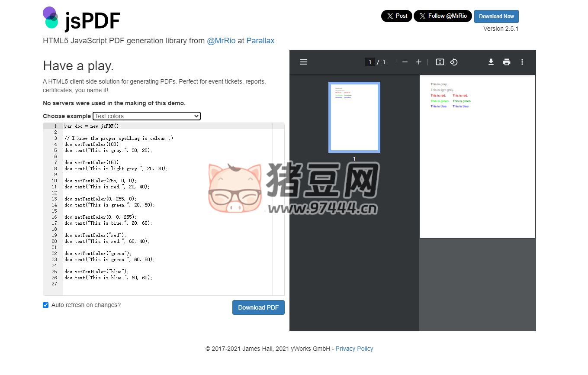Download the PDF via the viewer download icon
Screen dimensions: 588x375
pos(491,62)
